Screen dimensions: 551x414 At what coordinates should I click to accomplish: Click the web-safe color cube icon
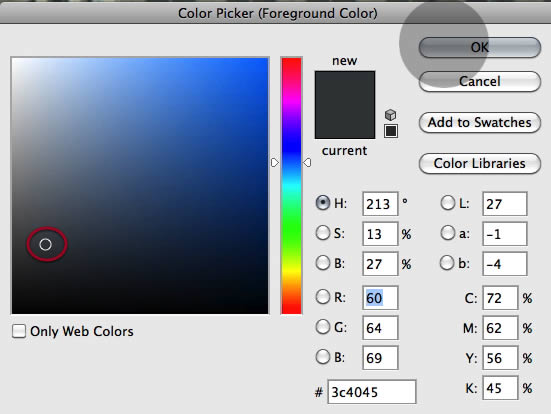click(390, 115)
